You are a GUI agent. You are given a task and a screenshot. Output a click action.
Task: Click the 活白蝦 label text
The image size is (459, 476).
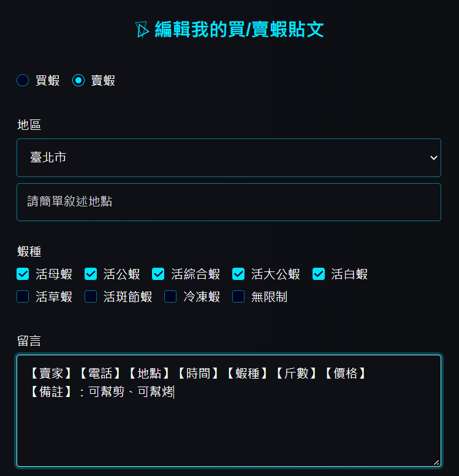(x=349, y=274)
